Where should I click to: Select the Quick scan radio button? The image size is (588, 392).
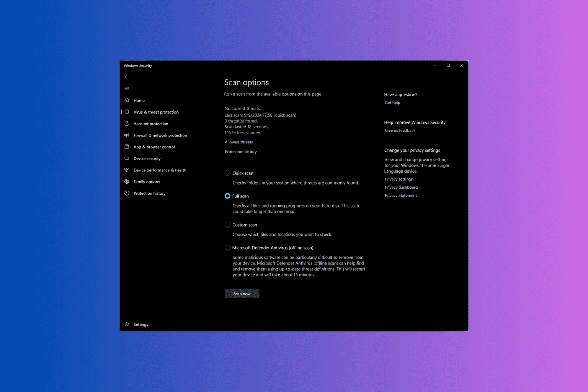click(227, 173)
